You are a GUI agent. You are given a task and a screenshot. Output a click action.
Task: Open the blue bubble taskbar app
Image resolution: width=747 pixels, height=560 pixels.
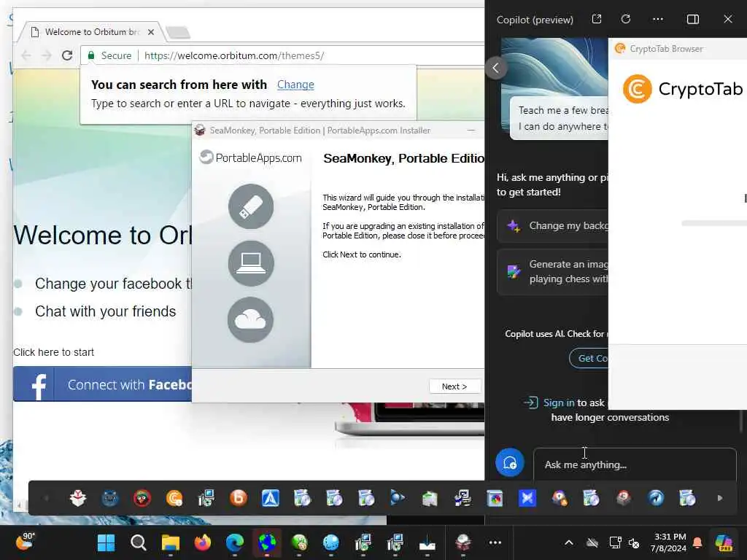[331, 542]
